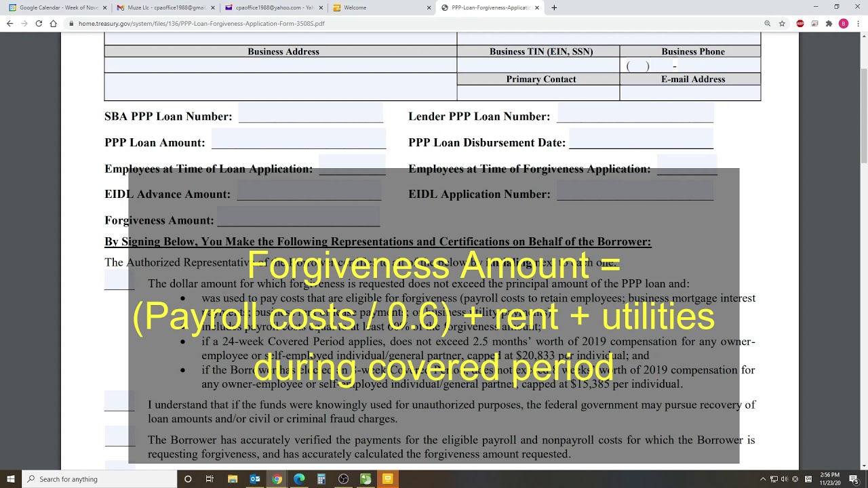The image size is (868, 488).
Task: Click the address bar URL
Action: tap(201, 24)
